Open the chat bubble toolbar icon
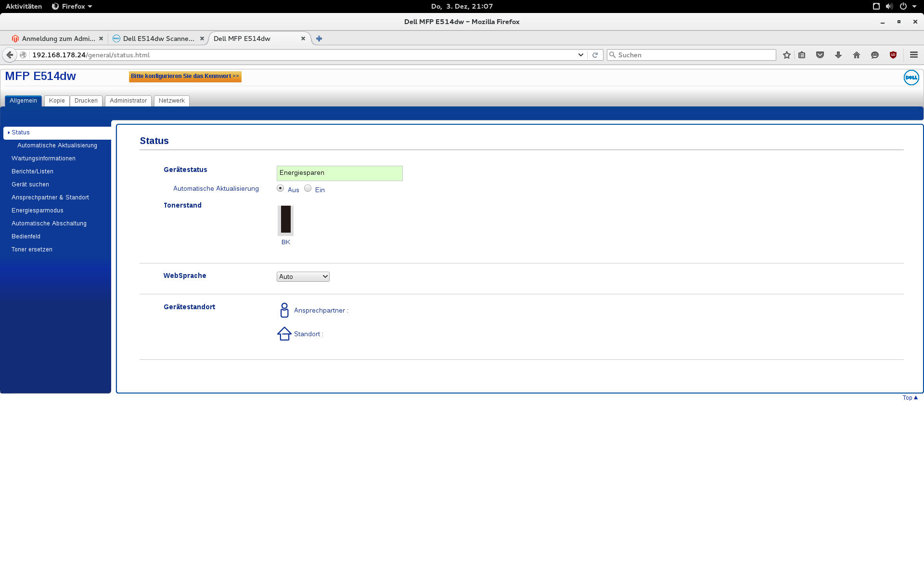924x578 pixels. pos(875,55)
